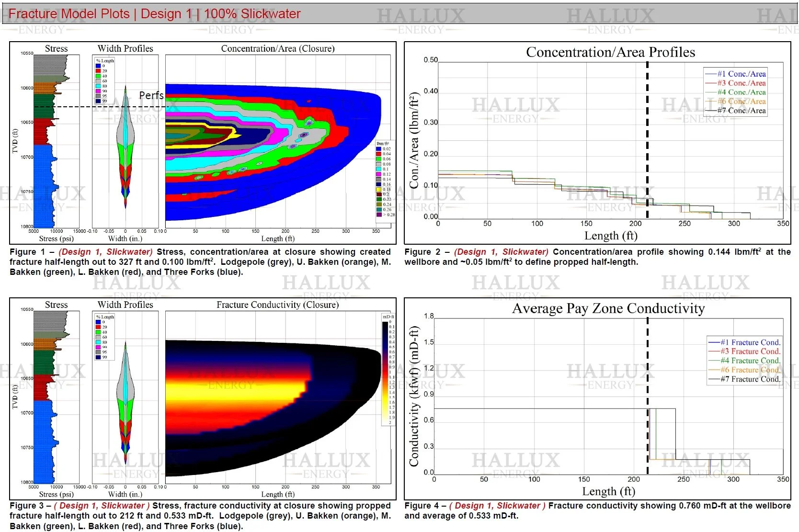The image size is (799, 532).
Task: Select the 80 % Length legend swatch
Action: pyautogui.click(x=98, y=86)
